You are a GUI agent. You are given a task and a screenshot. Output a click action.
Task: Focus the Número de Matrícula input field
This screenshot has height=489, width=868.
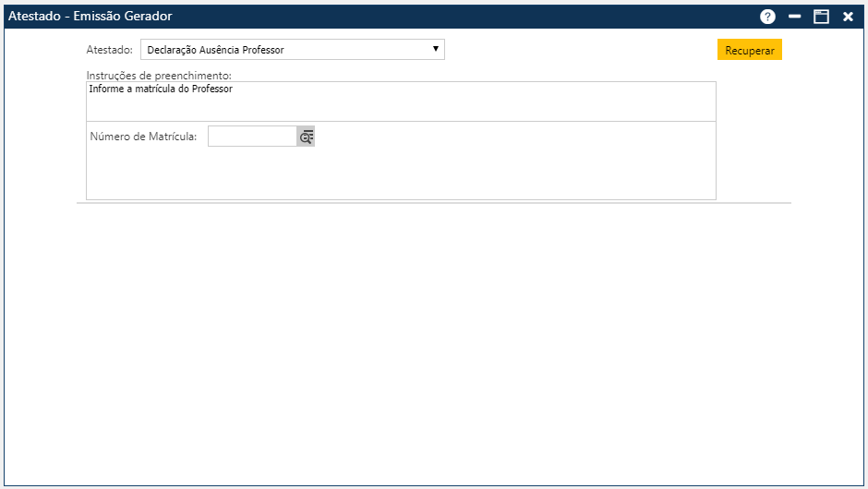(252, 137)
